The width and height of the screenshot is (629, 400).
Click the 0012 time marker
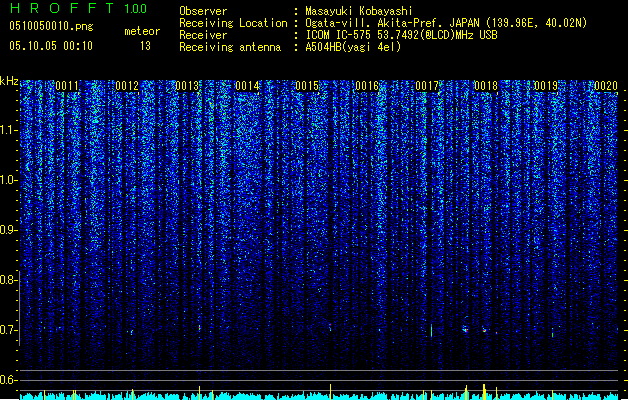[127, 86]
